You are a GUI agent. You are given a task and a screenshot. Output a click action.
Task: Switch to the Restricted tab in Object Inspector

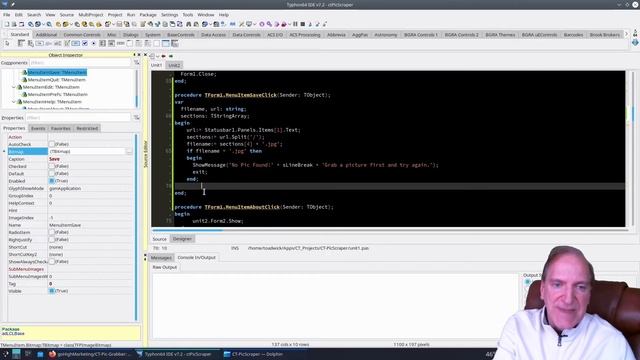click(87, 129)
